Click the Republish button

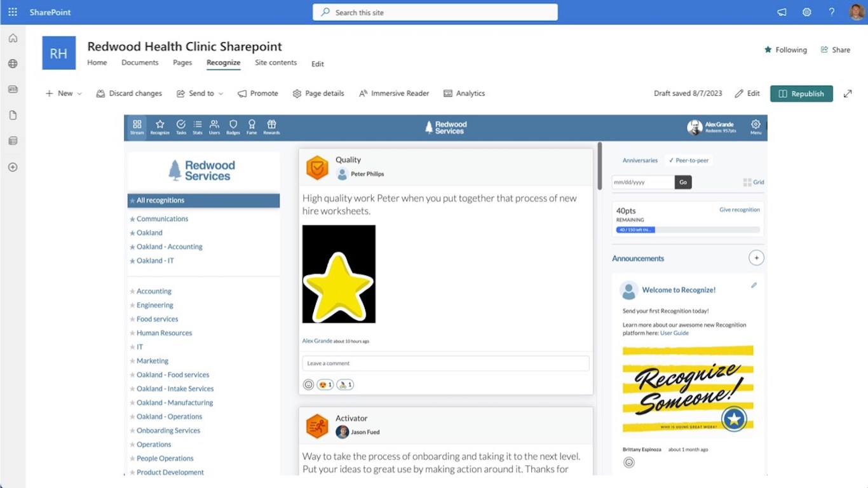[801, 93]
